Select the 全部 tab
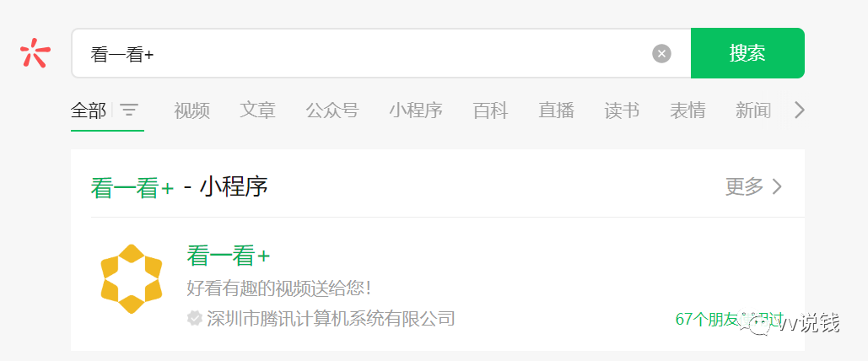This screenshot has width=868, height=361. pyautogui.click(x=88, y=110)
